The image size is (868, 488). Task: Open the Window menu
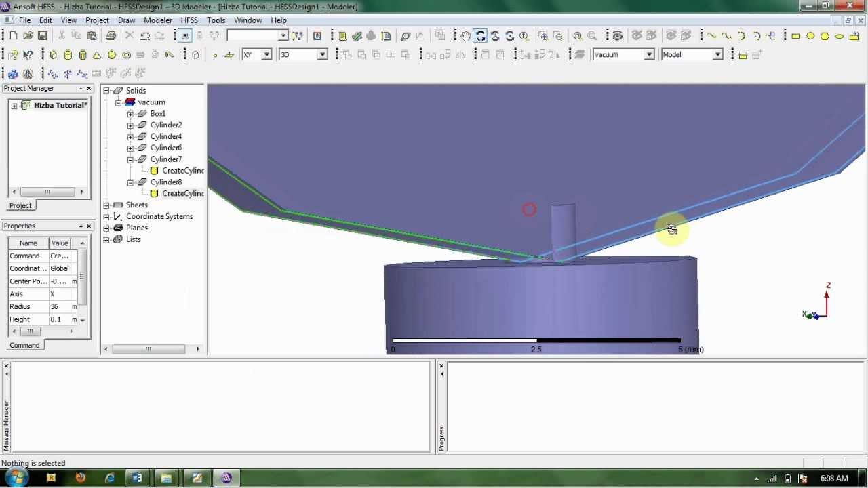[248, 20]
